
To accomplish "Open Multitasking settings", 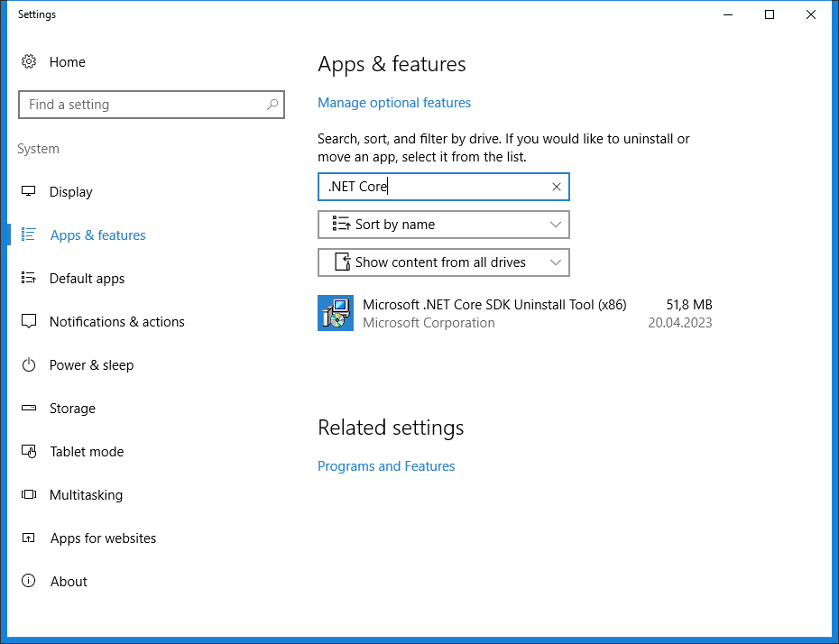I will tap(86, 494).
